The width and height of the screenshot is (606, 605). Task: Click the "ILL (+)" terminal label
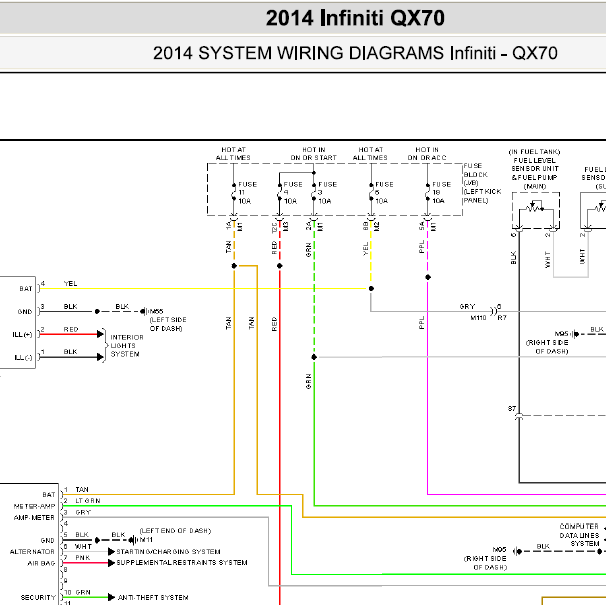[22, 334]
